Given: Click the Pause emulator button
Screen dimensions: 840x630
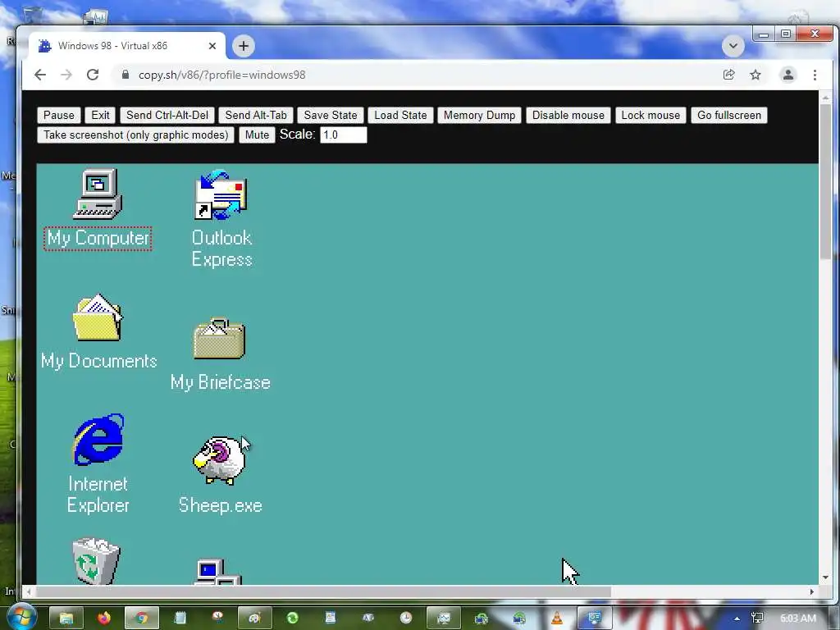Looking at the screenshot, I should (59, 115).
